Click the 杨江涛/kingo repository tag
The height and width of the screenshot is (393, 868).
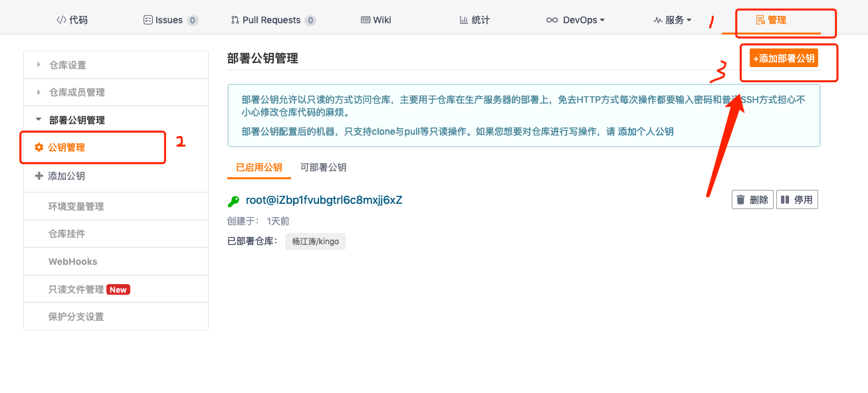click(x=316, y=242)
